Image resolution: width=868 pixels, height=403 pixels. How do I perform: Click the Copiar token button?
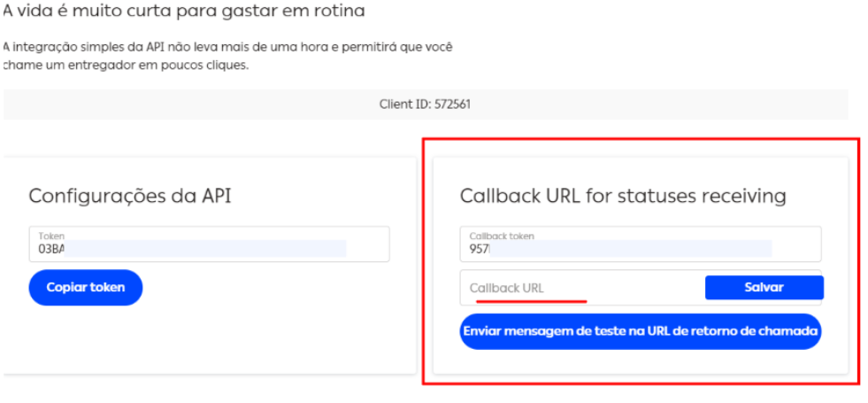tap(86, 288)
